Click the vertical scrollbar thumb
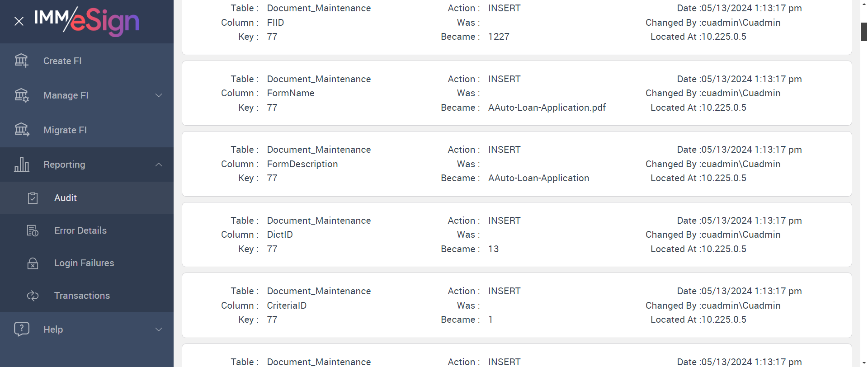This screenshot has width=868, height=367. pyautogui.click(x=864, y=32)
